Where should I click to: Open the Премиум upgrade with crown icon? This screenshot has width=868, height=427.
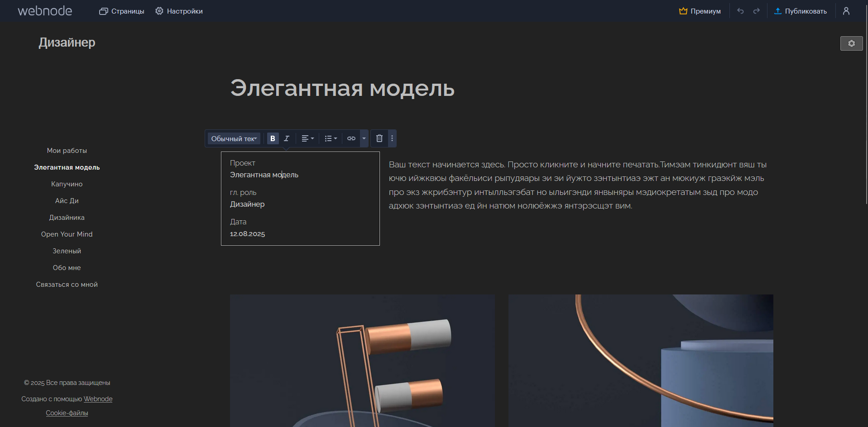point(700,11)
